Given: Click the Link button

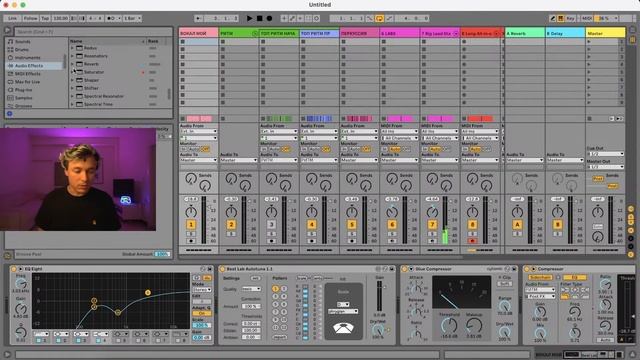Looking at the screenshot, I should pyautogui.click(x=12, y=18).
